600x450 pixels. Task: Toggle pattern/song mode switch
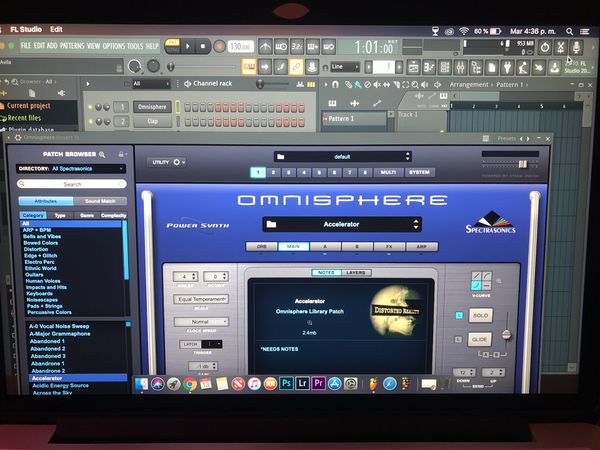coord(172,46)
